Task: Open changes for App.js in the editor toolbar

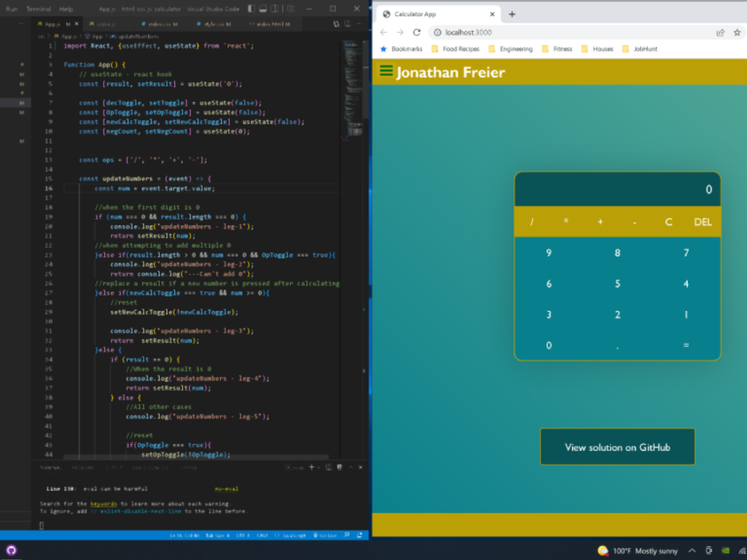Action: [x=336, y=24]
